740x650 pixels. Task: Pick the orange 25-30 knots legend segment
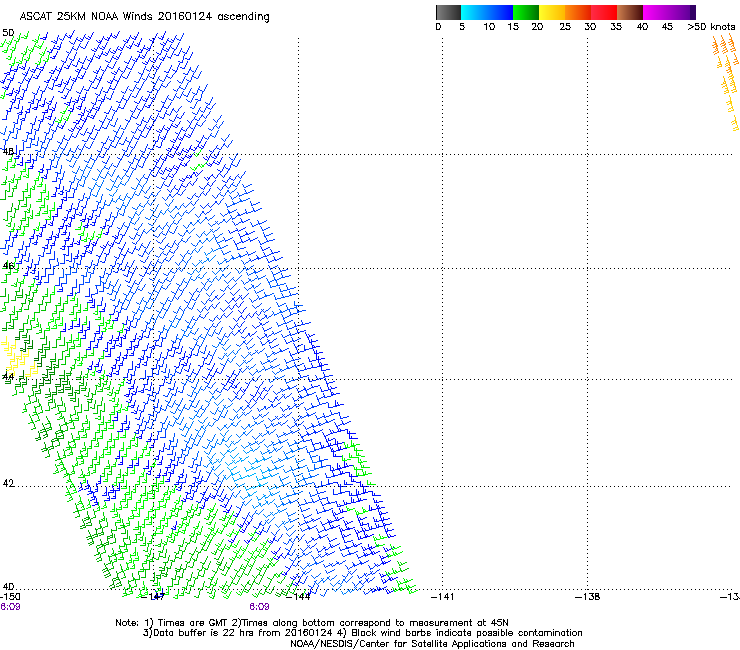[x=578, y=12]
